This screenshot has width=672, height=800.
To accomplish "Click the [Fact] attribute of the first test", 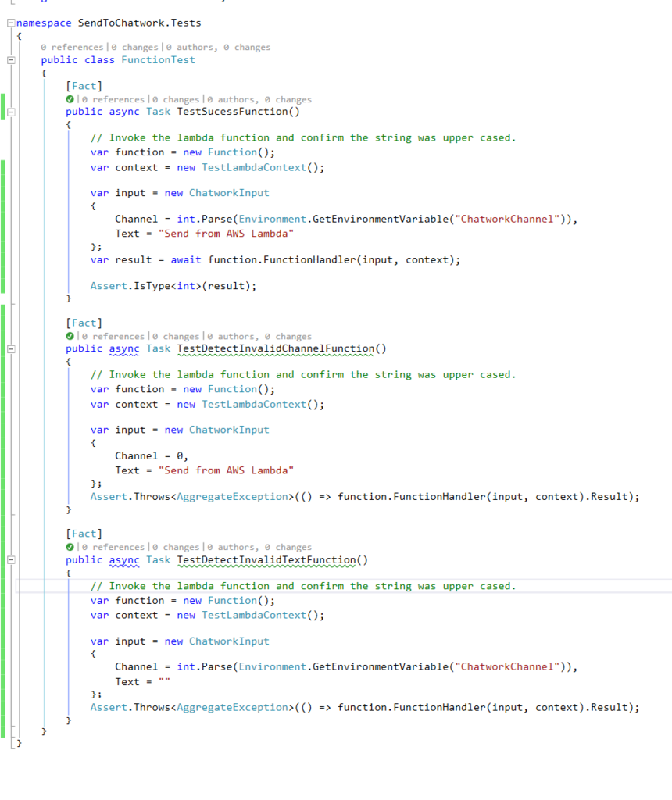I will pyautogui.click(x=84, y=86).
